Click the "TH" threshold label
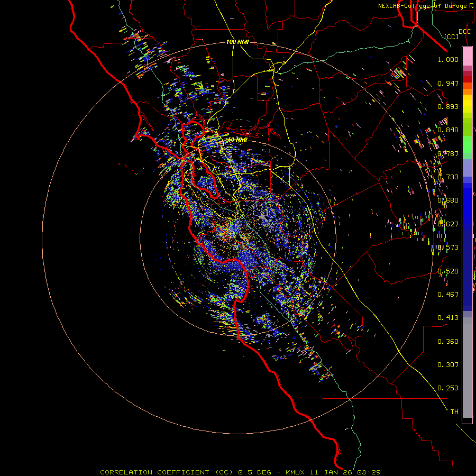Image resolution: width=476 pixels, height=476 pixels. click(x=454, y=412)
